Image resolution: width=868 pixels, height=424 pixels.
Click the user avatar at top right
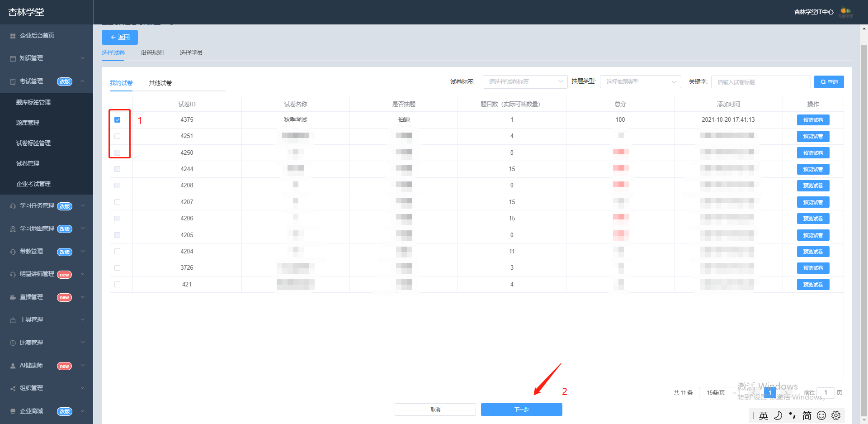point(846,12)
